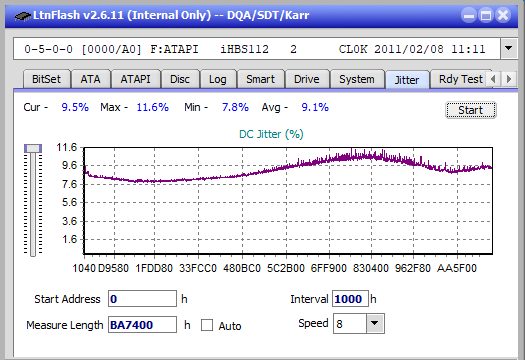Select the Jitter tab

[407, 80]
